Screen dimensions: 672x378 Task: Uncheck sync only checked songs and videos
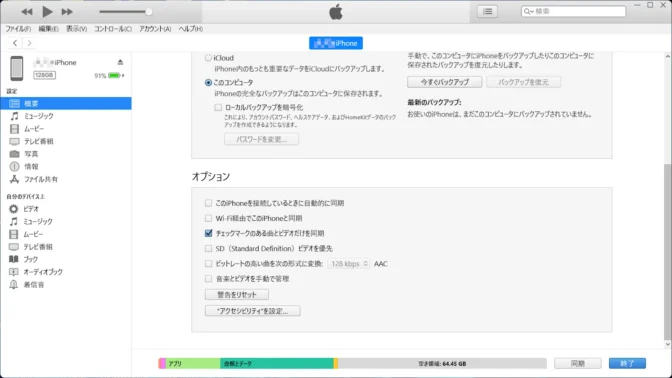208,233
